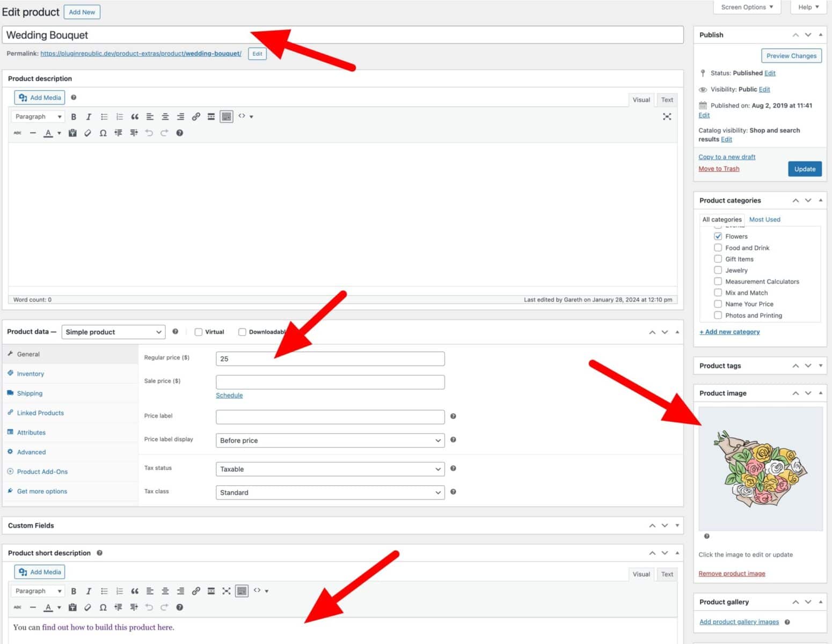Open keyboard shortcuts help in description editor
The height and width of the screenshot is (644, 832).
(179, 133)
